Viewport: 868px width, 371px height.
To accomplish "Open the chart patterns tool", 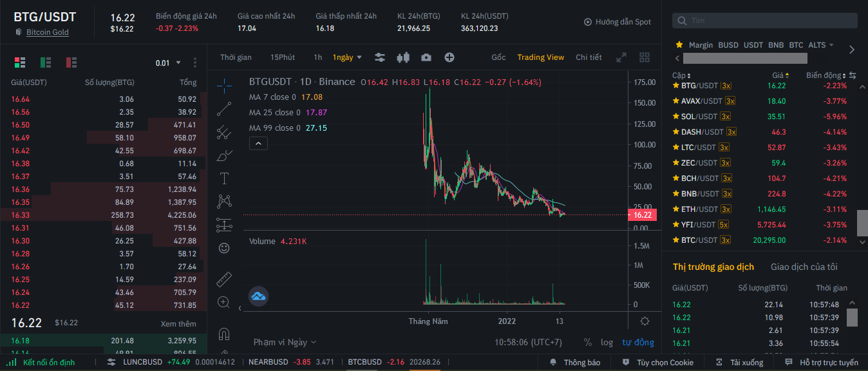I will [x=224, y=202].
